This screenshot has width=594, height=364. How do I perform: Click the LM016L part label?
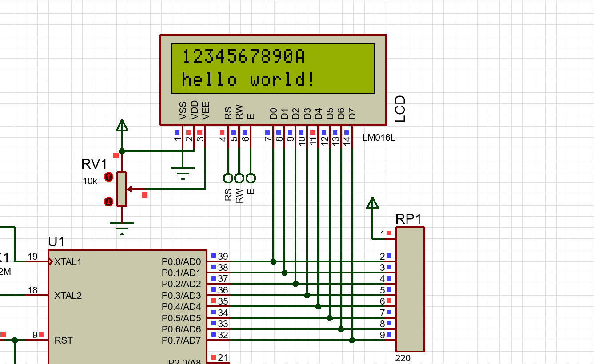pyautogui.click(x=379, y=138)
